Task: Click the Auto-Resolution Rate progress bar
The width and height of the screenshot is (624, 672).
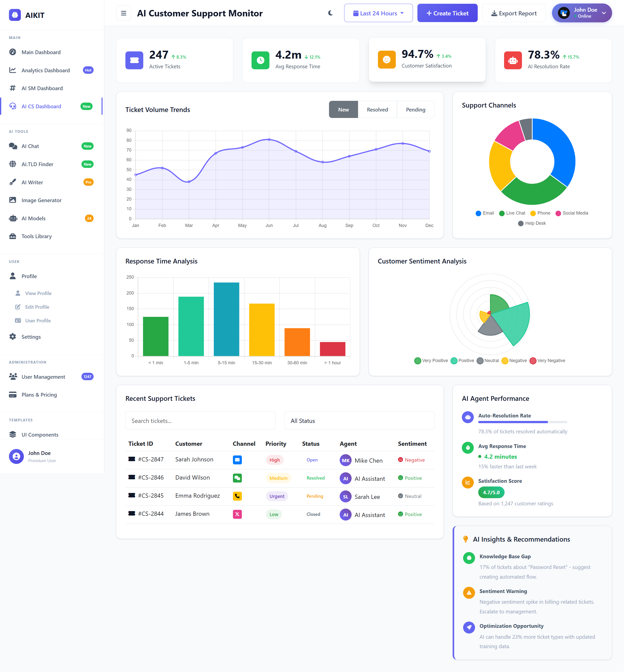Action: 522,422
